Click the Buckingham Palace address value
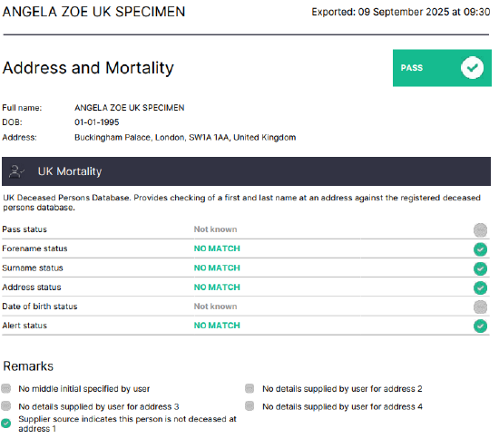The height and width of the screenshot is (448, 499). 185,138
